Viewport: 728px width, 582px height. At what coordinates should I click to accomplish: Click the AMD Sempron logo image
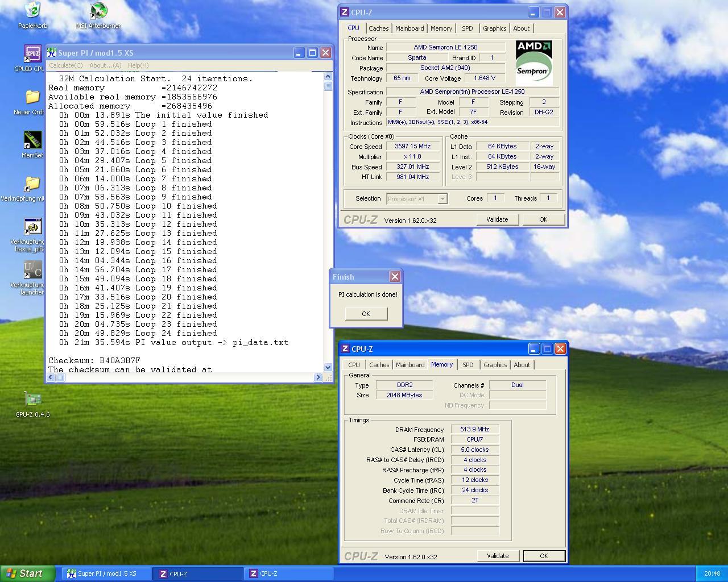[x=534, y=63]
